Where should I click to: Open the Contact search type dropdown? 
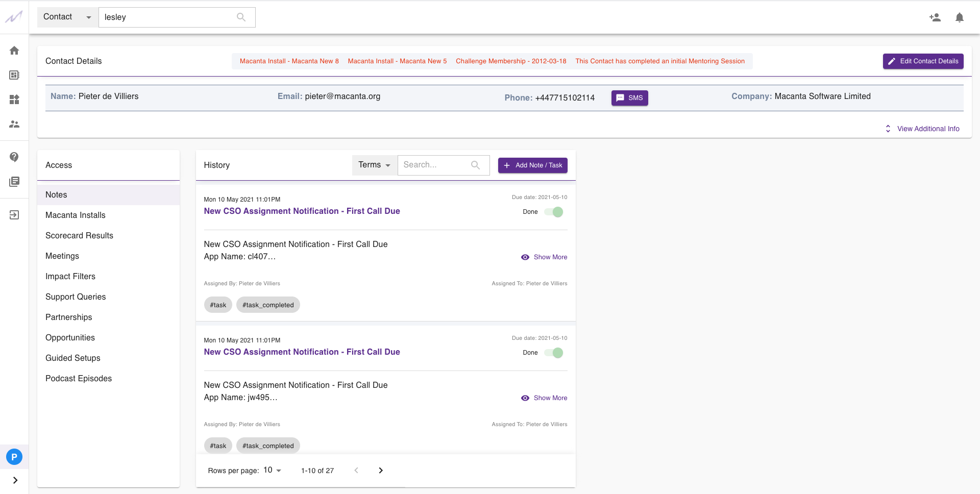[x=66, y=17]
